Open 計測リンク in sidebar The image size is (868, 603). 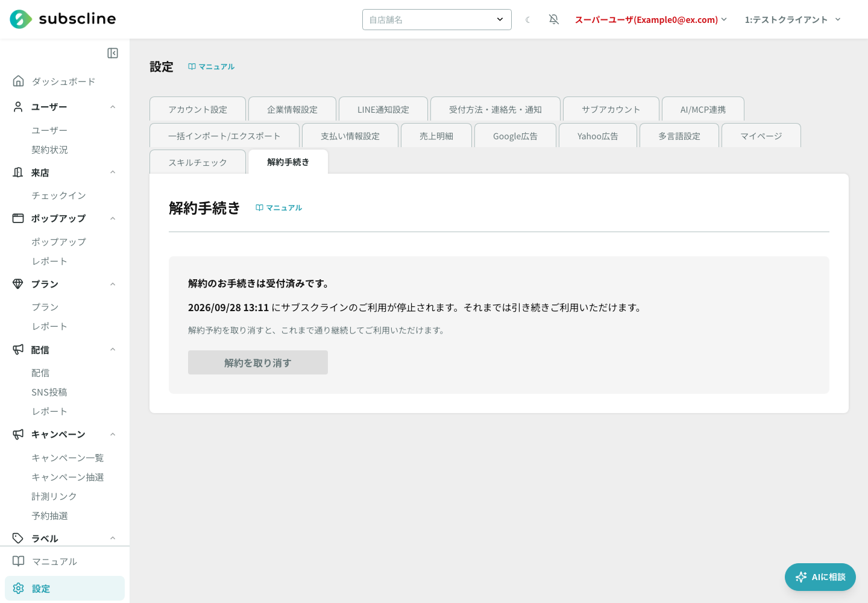(54, 496)
